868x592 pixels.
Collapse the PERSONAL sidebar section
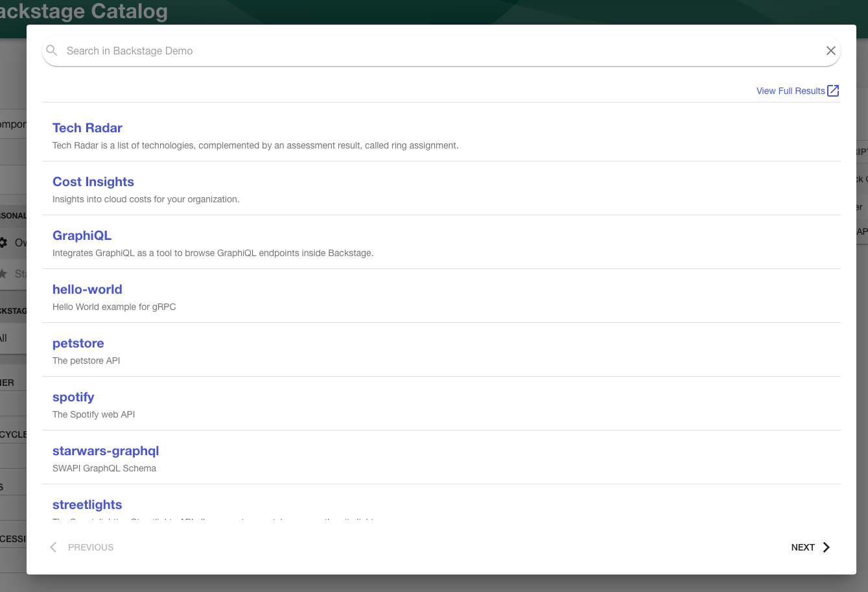(12, 215)
